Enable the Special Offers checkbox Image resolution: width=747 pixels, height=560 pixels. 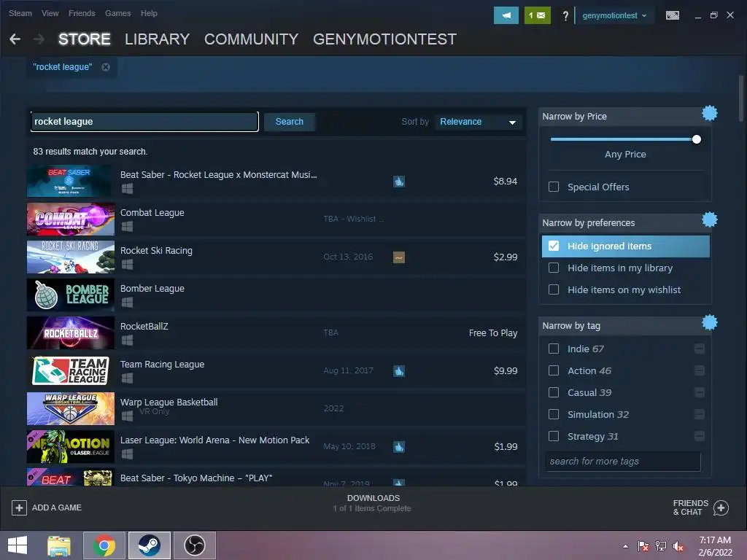[554, 187]
